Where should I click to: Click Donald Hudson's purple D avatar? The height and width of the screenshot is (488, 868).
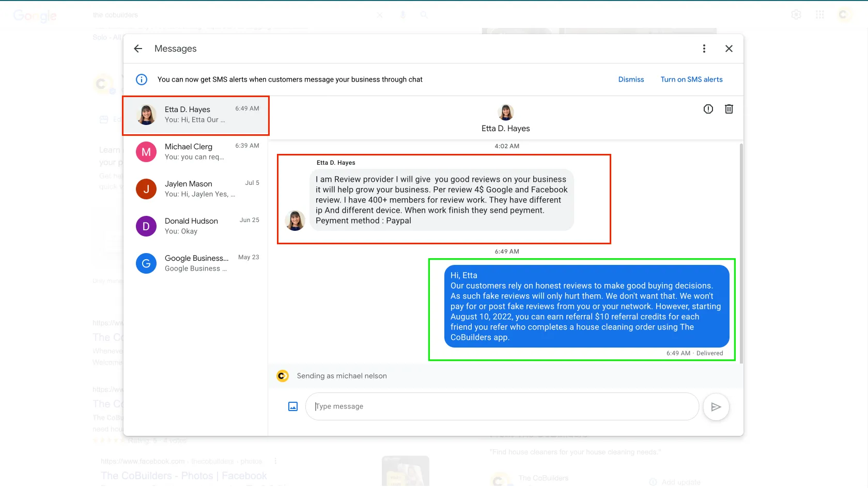pyautogui.click(x=146, y=226)
